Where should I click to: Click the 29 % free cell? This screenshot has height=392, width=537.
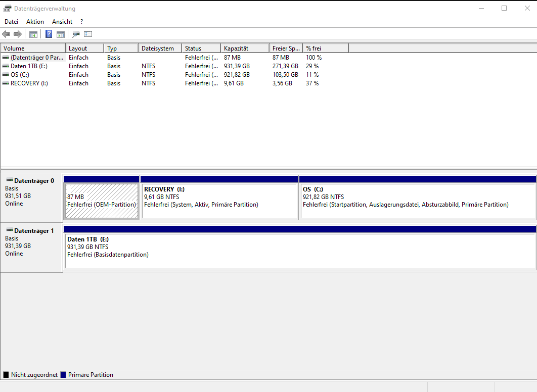tap(312, 66)
